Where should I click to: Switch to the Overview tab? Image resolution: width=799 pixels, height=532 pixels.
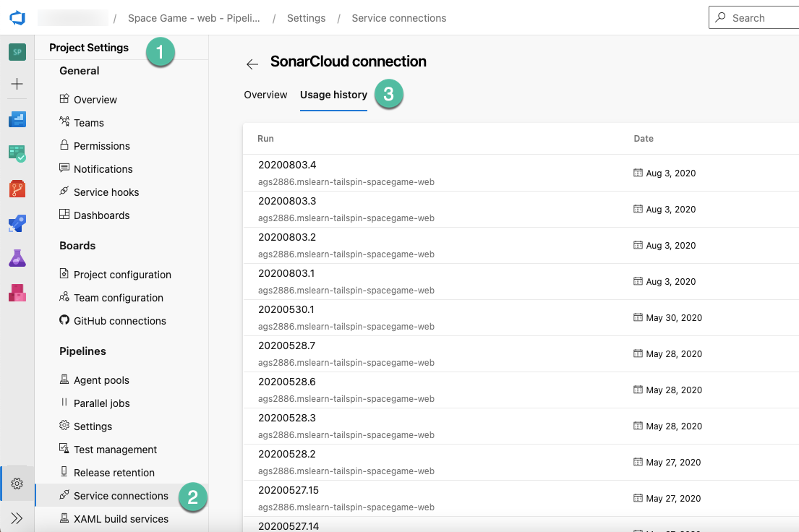point(265,95)
